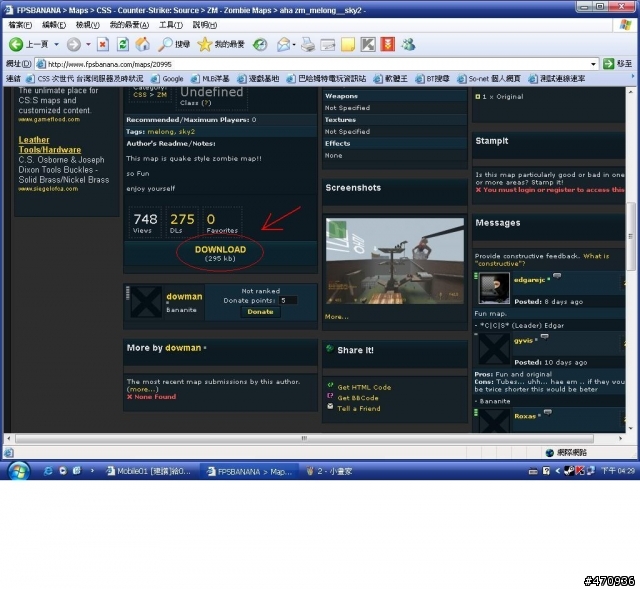Open the 編輯(E) menu

(x=54, y=25)
